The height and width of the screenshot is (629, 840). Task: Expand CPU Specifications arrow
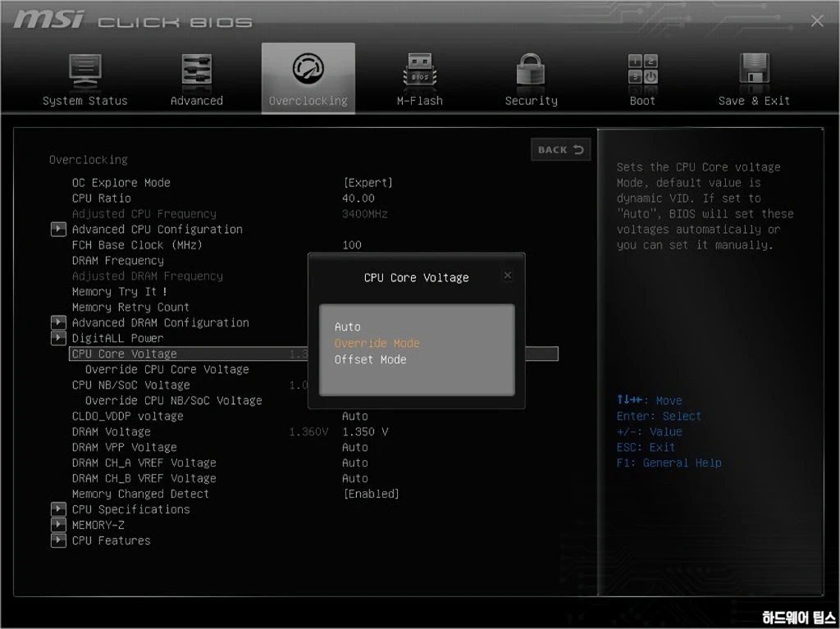[58, 509]
